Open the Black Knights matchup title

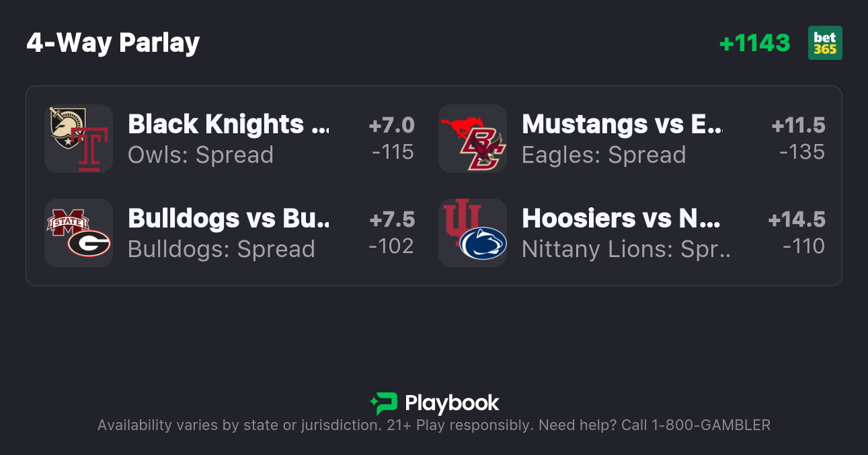pos(229,125)
